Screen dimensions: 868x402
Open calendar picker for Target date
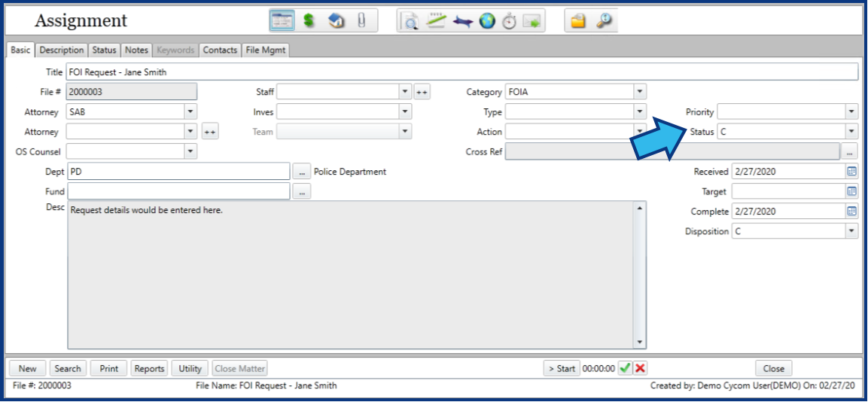(x=851, y=191)
